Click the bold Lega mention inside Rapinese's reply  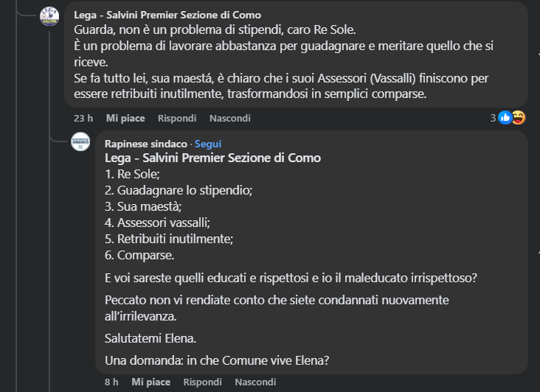click(212, 158)
